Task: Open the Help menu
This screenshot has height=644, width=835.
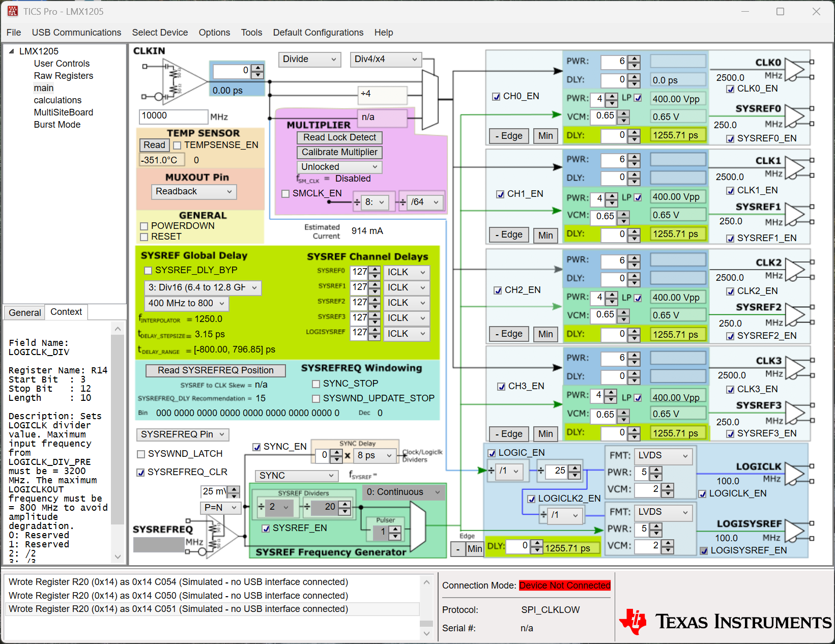Action: [384, 33]
